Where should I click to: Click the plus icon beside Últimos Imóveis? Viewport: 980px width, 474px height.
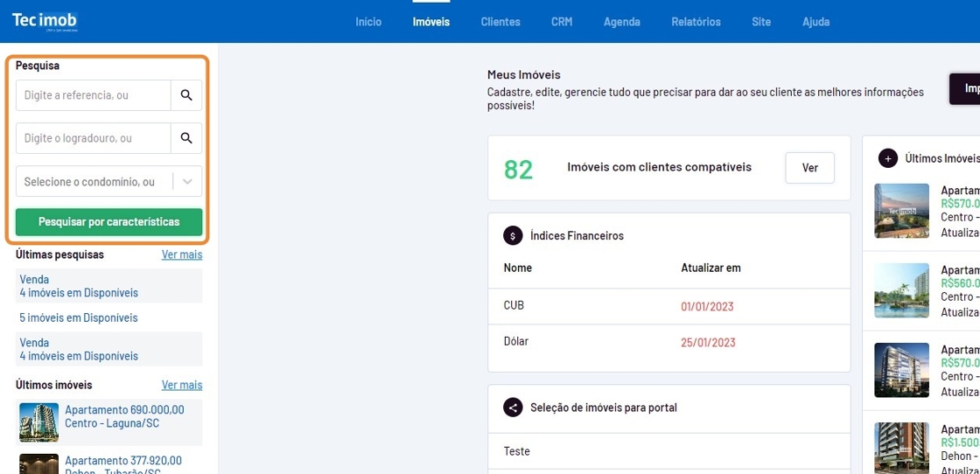887,158
